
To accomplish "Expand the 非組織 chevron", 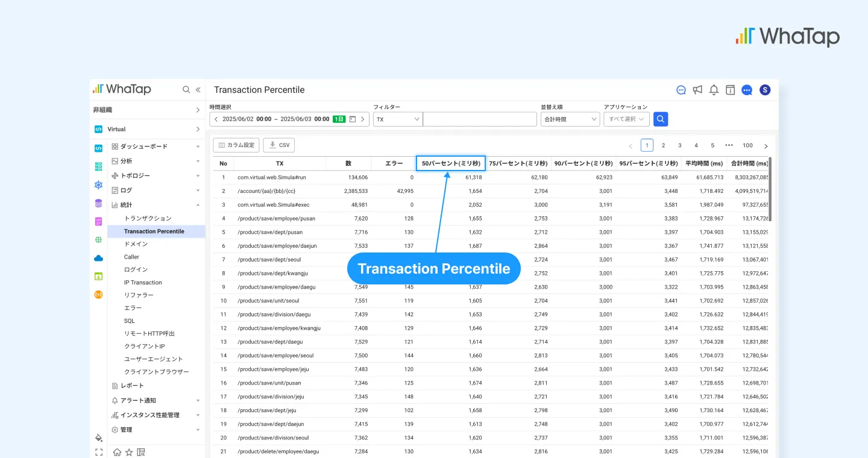I will coord(198,110).
